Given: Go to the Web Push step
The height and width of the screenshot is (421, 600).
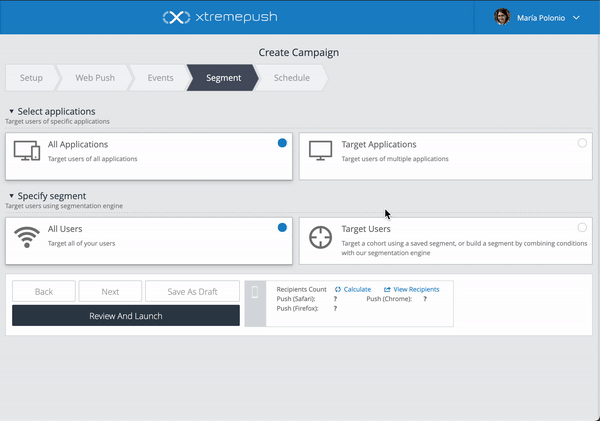Looking at the screenshot, I should click(95, 78).
